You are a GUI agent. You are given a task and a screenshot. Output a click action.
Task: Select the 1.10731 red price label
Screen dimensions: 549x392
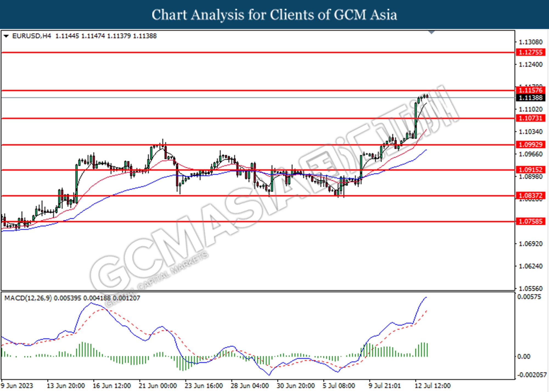pyautogui.click(x=531, y=118)
